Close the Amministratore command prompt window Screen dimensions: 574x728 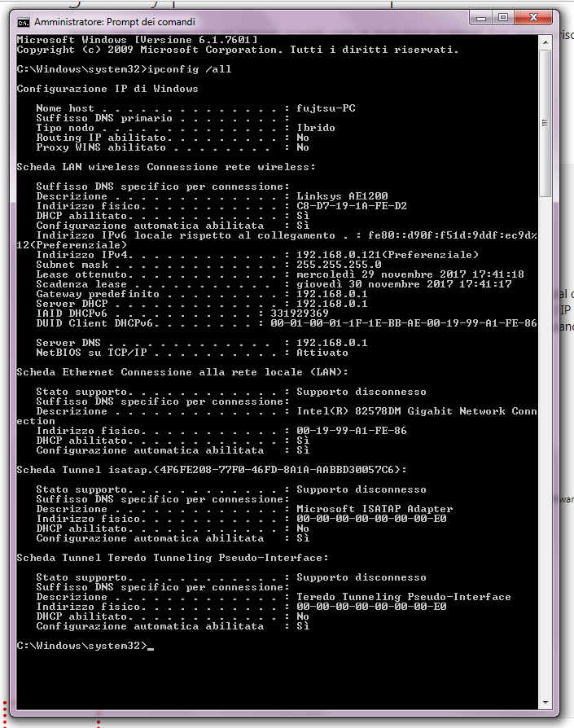(533, 18)
